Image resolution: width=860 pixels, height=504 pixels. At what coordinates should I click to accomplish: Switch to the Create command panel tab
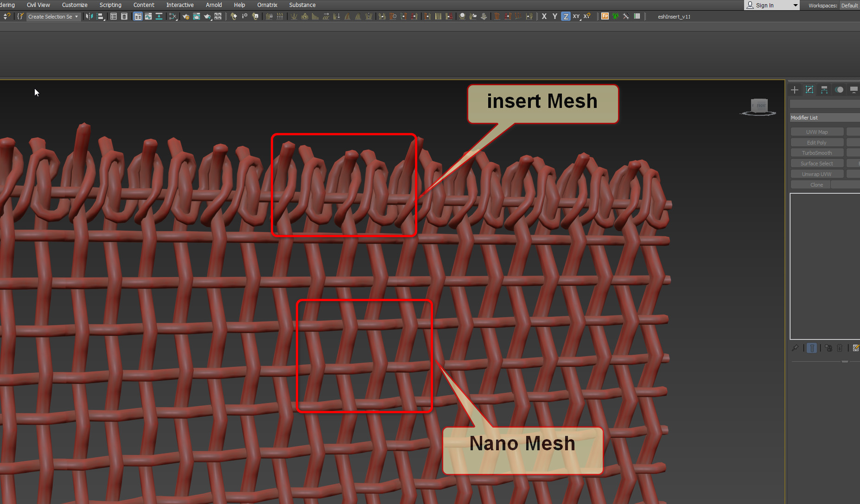[795, 90]
